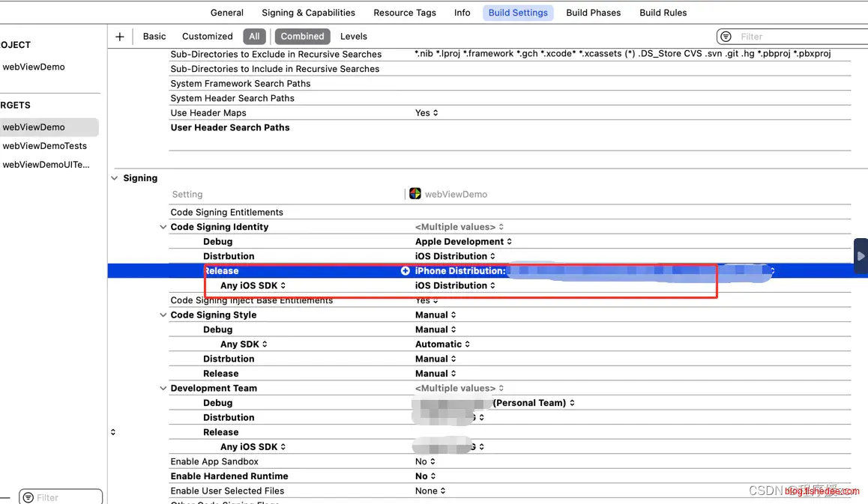The image size is (868, 504).
Task: Click the right edge panel arrow handle
Action: [861, 256]
